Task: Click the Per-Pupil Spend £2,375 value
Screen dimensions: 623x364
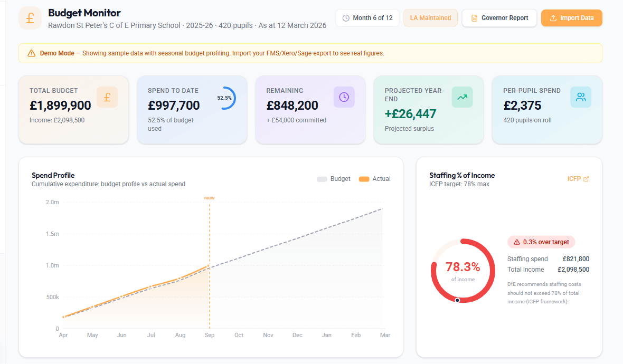Action: click(x=522, y=106)
